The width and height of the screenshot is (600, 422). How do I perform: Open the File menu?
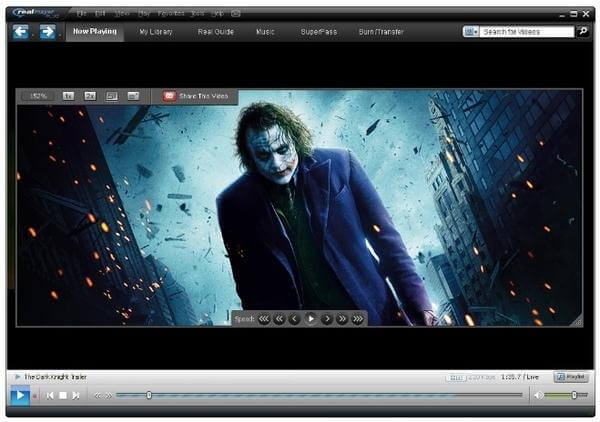pyautogui.click(x=82, y=13)
